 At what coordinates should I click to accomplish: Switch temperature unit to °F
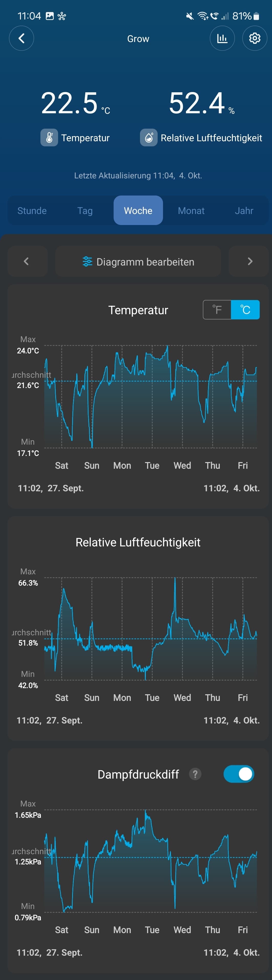(x=217, y=310)
